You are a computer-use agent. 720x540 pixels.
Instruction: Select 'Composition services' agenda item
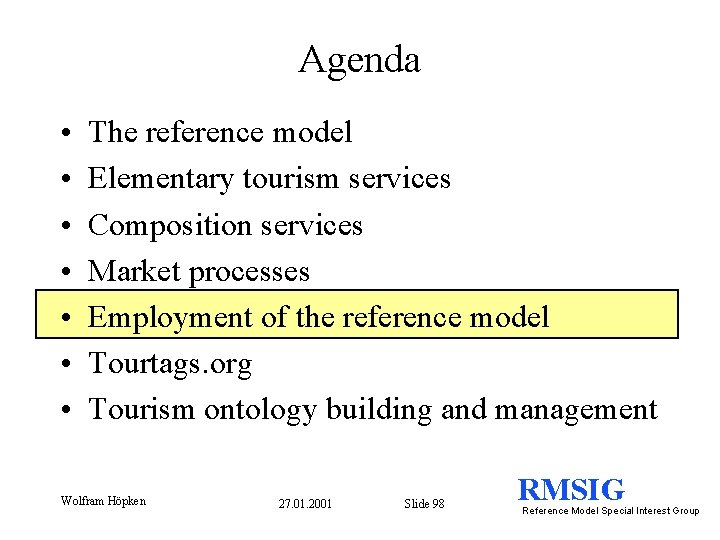pos(225,225)
